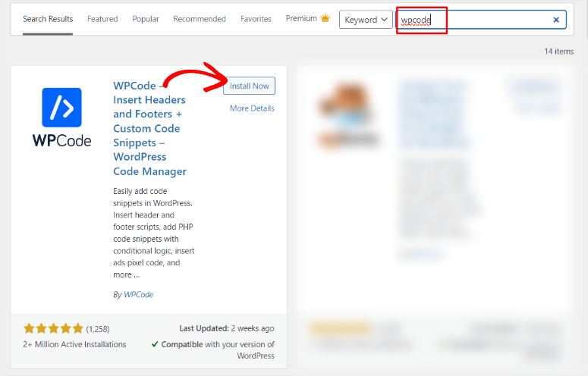Click the WPCode plugin logo icon

pos(61,117)
